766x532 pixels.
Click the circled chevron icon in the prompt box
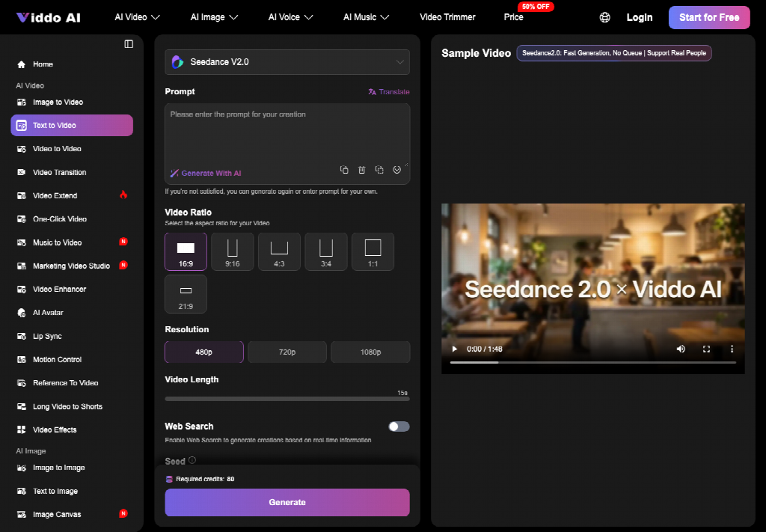396,170
